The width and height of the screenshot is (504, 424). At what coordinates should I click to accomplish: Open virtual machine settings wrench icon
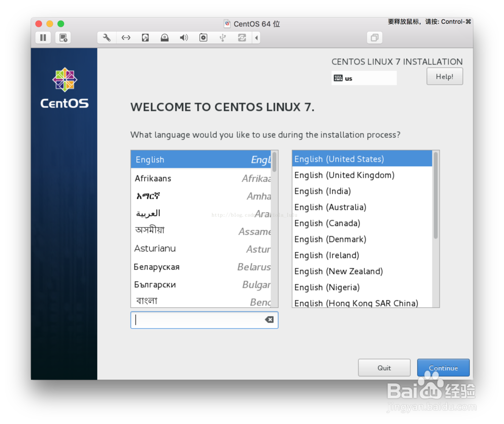point(106,38)
